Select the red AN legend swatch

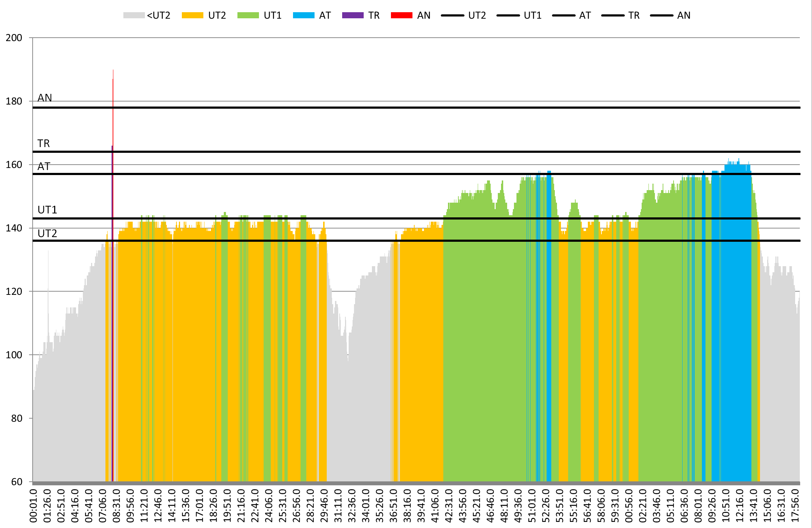(x=401, y=15)
